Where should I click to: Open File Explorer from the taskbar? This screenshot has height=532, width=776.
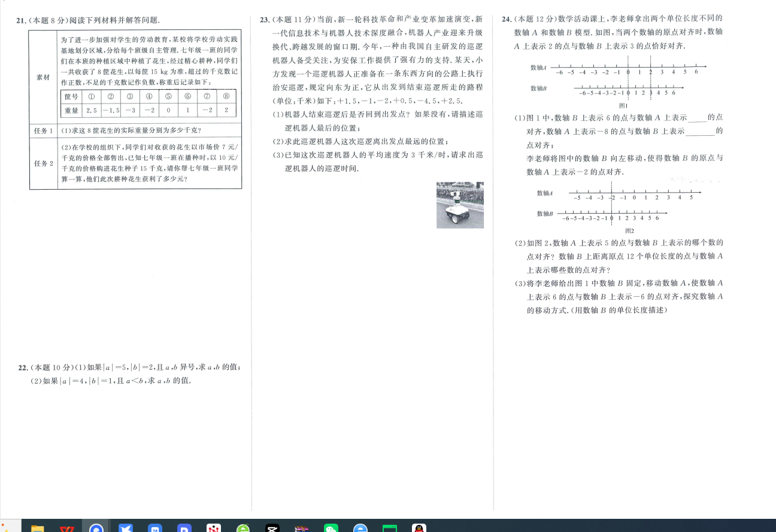37,527
